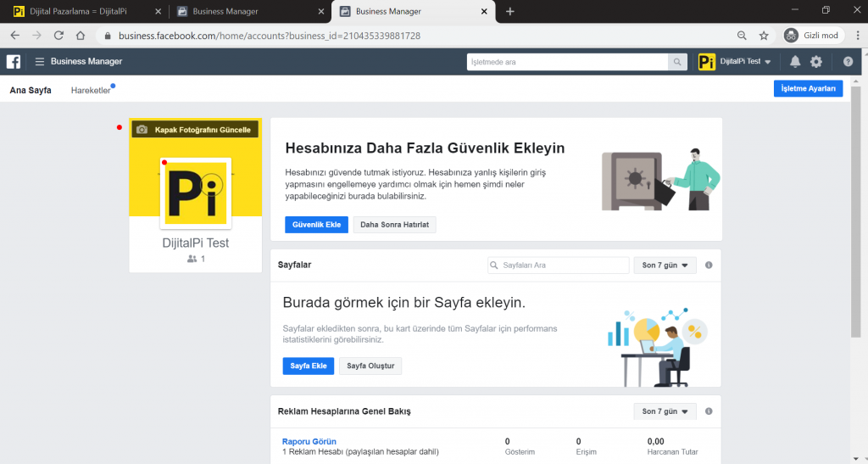Click the Sayfa Ekle button

pyautogui.click(x=309, y=366)
